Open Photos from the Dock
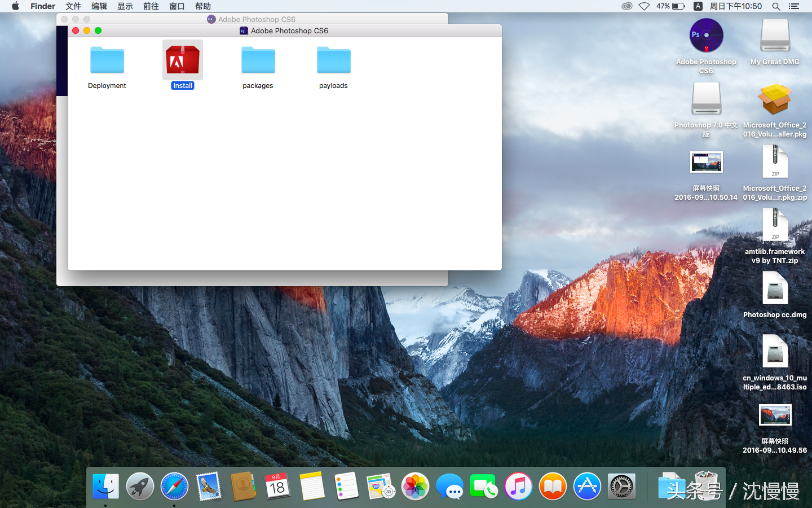 (x=415, y=486)
